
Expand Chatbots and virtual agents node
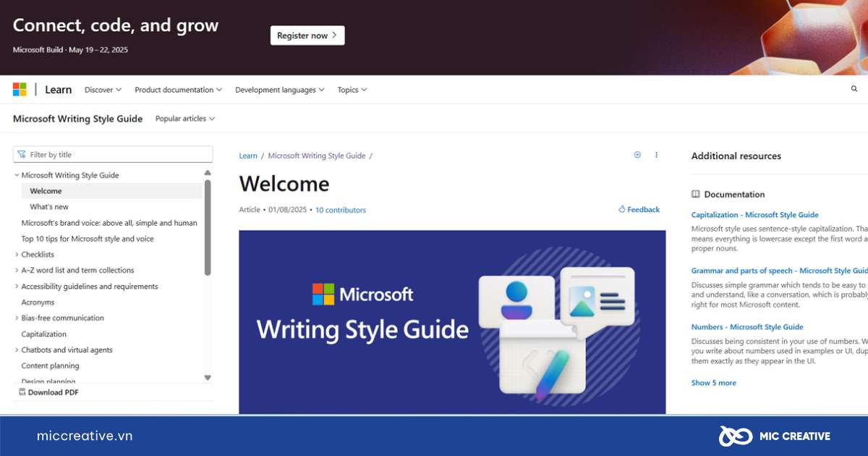(x=17, y=350)
